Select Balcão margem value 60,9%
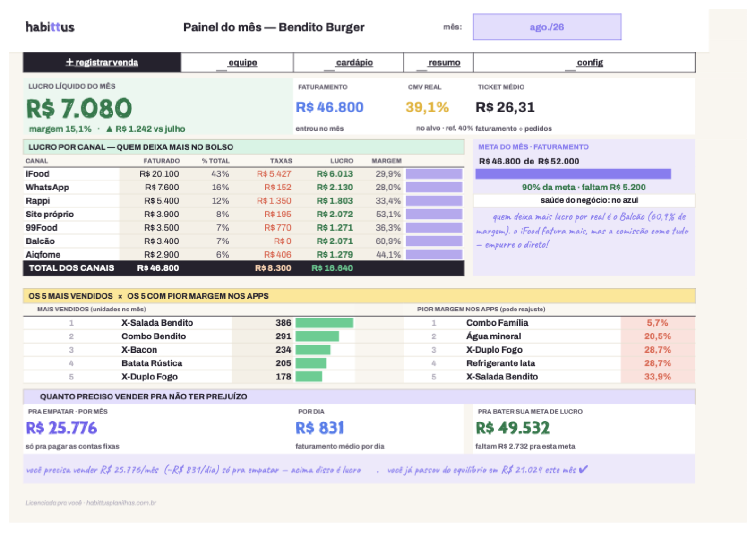The image size is (756, 534). (388, 241)
